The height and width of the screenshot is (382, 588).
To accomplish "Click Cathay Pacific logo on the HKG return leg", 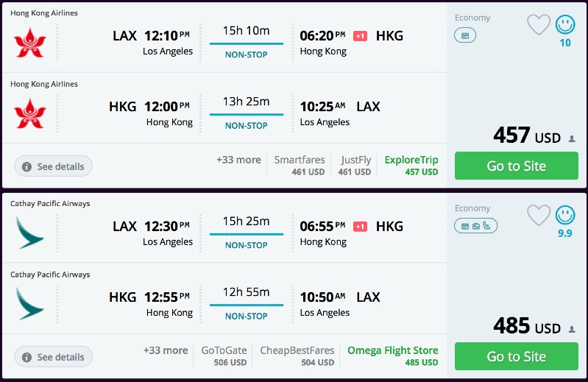I will pyautogui.click(x=29, y=304).
